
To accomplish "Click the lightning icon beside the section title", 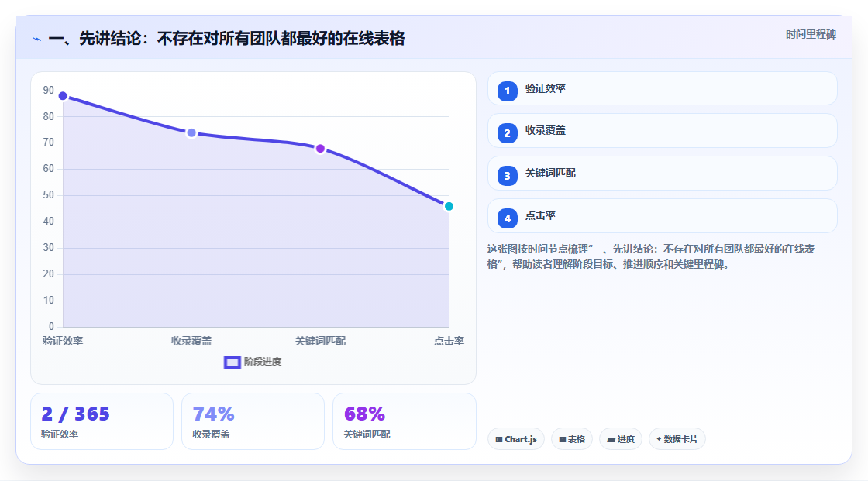I will (x=37, y=39).
